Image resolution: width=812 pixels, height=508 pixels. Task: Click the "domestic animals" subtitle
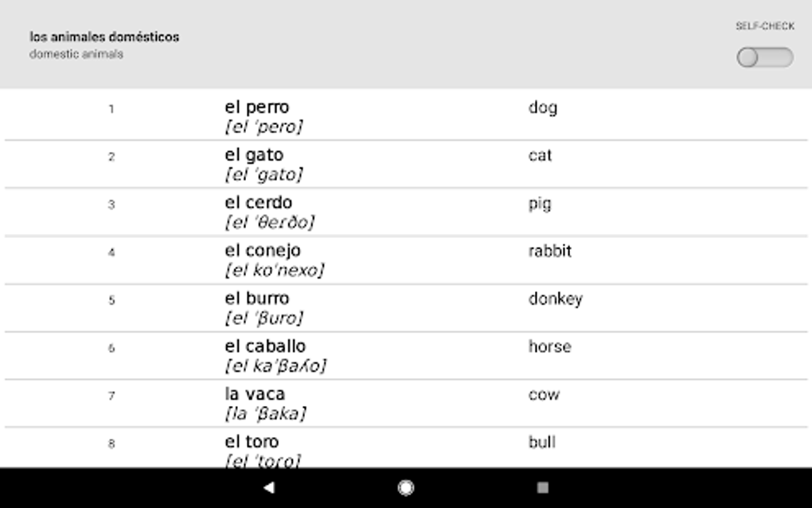click(x=76, y=55)
